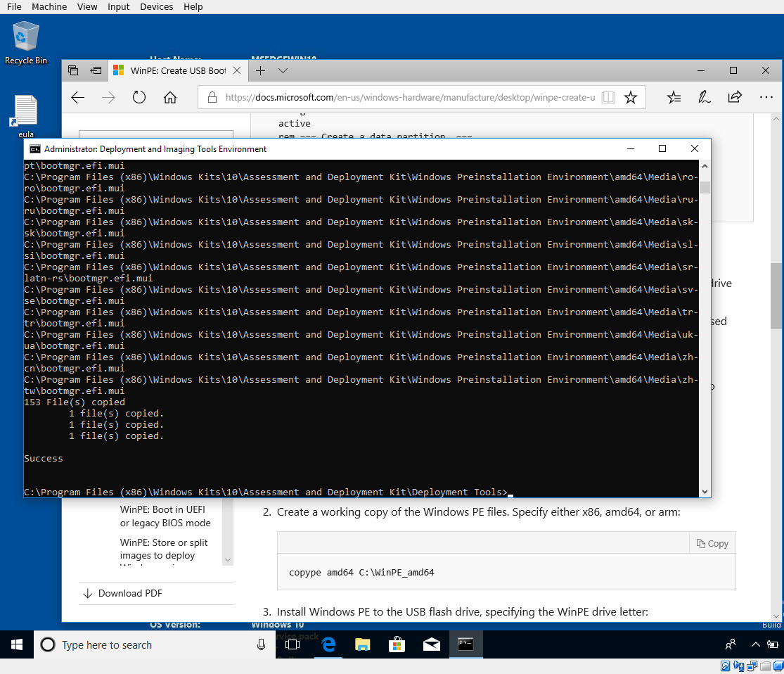Image resolution: width=784 pixels, height=674 pixels.
Task: Show hidden system tray icons
Action: click(x=755, y=644)
